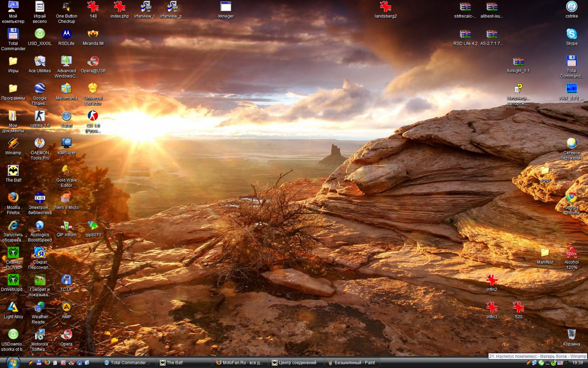
Task: Open Корзина recycle bin
Action: point(572,338)
